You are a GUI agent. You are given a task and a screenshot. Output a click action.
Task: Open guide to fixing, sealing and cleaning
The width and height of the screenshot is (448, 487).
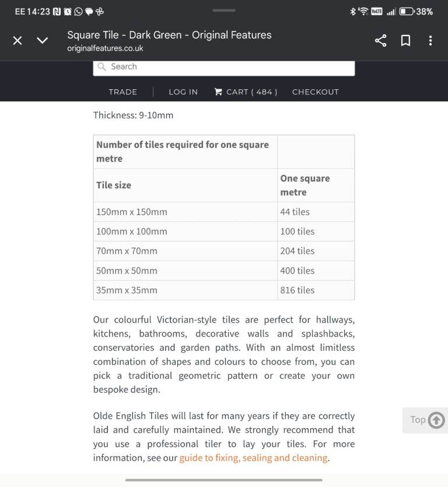click(x=253, y=458)
